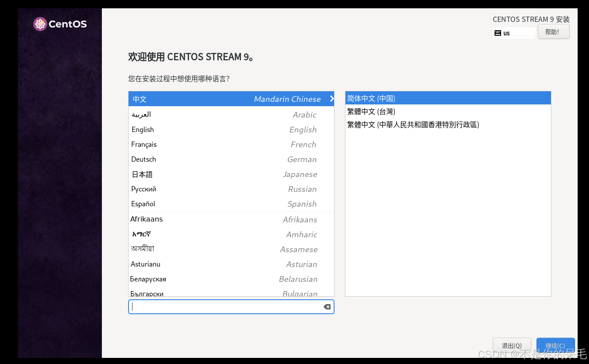Image resolution: width=589 pixels, height=364 pixels.
Task: Select the Amharic language row
Action: click(231, 234)
